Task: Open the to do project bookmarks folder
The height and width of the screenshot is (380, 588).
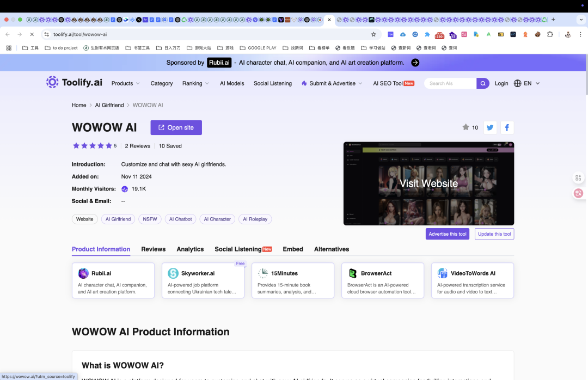Action: click(x=61, y=48)
